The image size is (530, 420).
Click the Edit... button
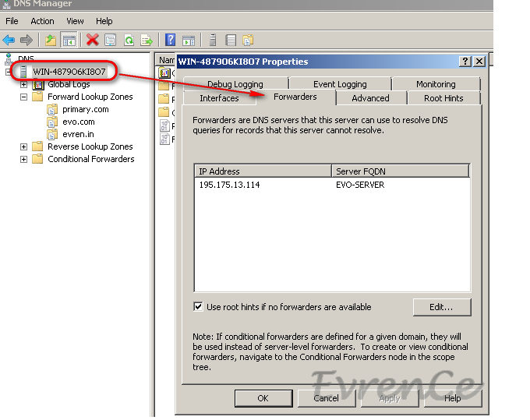tap(441, 307)
